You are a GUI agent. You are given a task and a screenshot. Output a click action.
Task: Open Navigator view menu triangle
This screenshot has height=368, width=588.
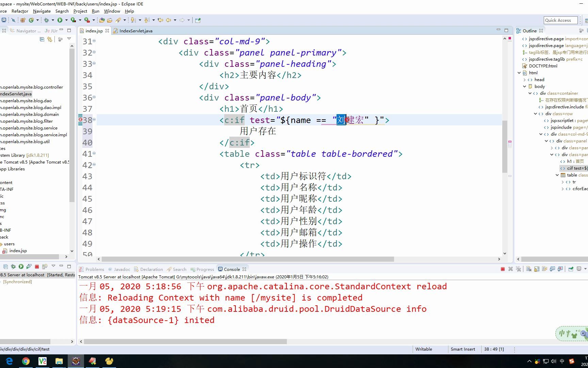point(69,39)
